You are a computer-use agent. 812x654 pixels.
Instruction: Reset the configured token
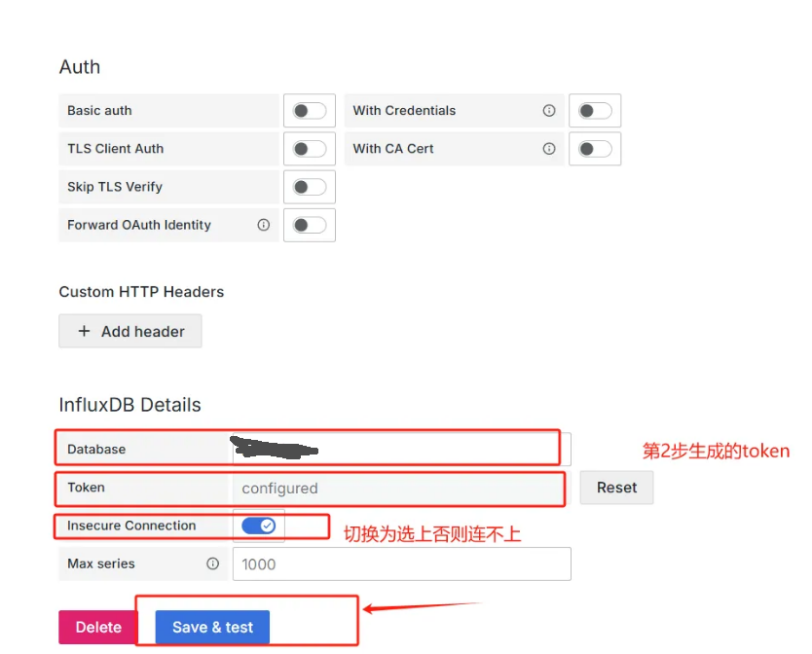[616, 488]
